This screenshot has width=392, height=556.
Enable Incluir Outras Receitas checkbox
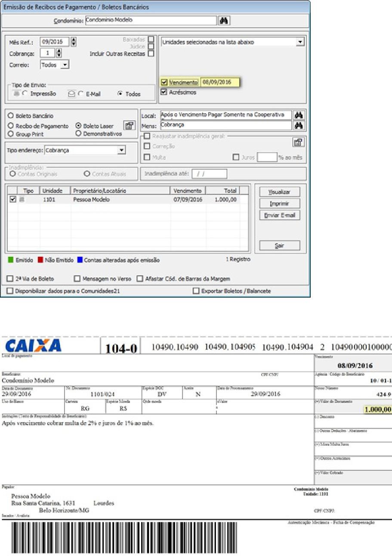pos(151,53)
